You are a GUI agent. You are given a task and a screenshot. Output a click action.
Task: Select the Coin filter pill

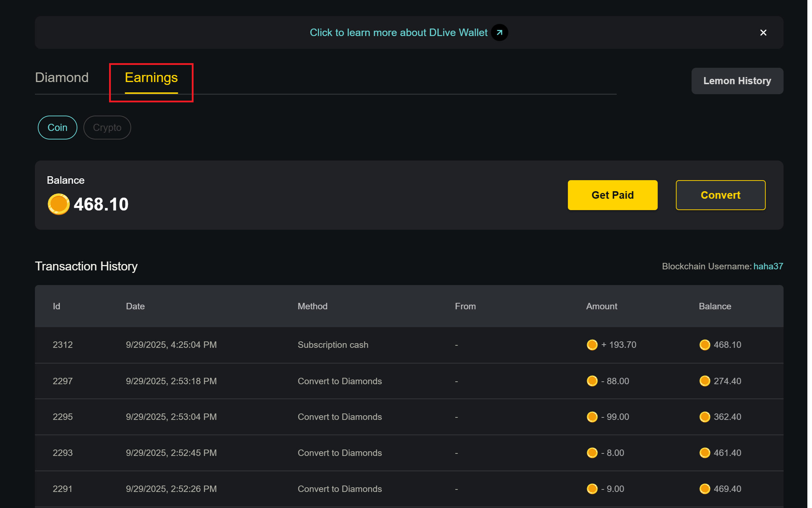(x=57, y=127)
